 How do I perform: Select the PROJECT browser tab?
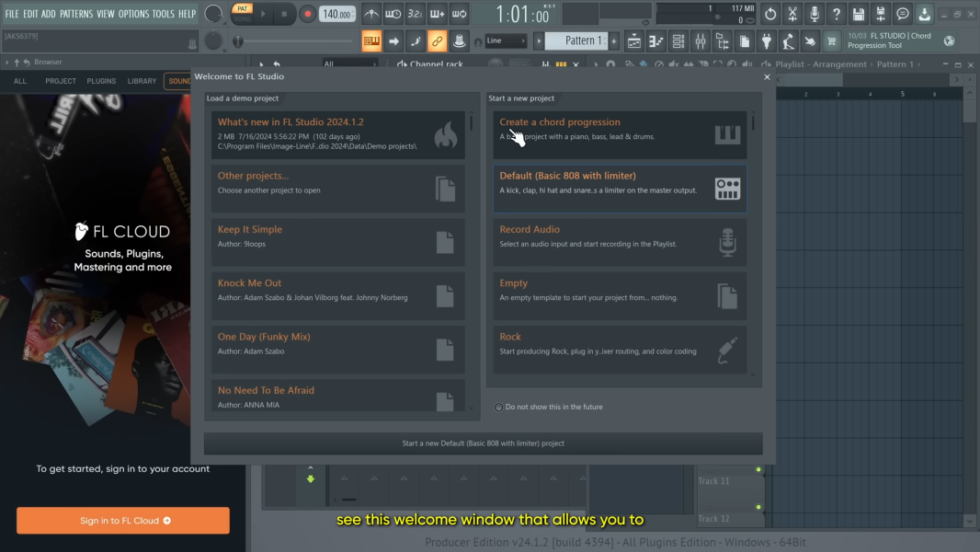click(61, 81)
